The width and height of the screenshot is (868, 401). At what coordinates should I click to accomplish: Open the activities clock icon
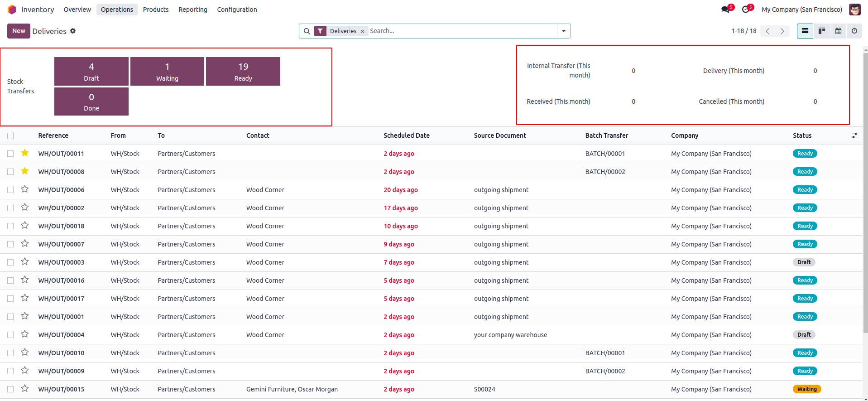click(746, 10)
